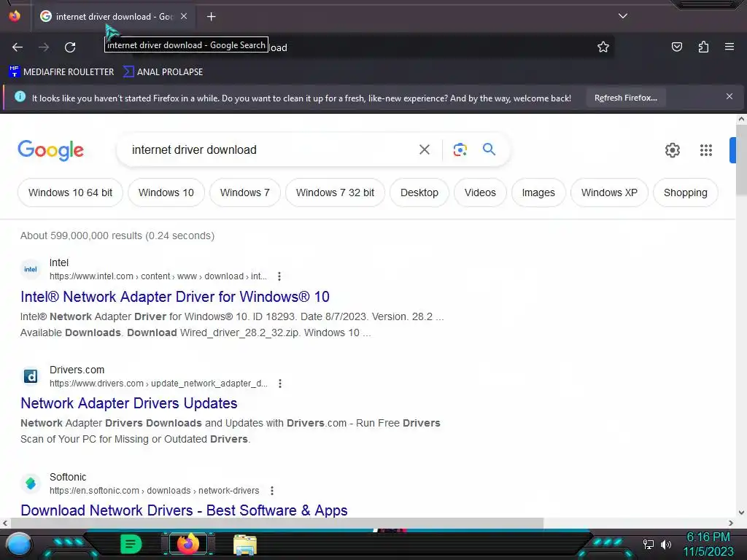This screenshot has width=747, height=560.
Task: Switch to Shopping results
Action: tap(686, 192)
